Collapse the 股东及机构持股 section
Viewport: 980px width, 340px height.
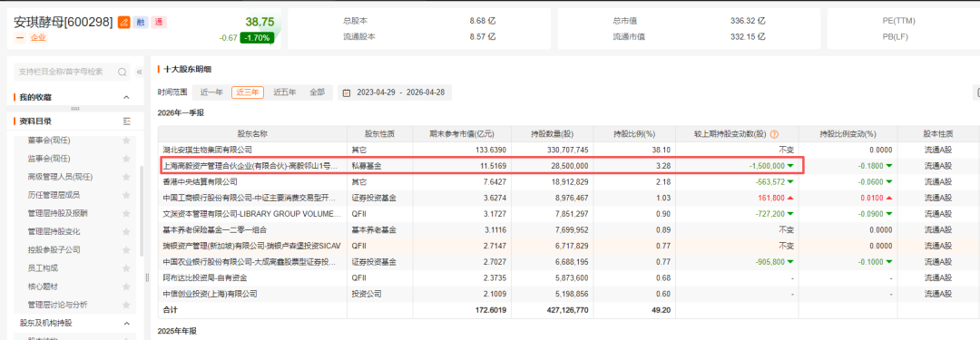tap(126, 324)
